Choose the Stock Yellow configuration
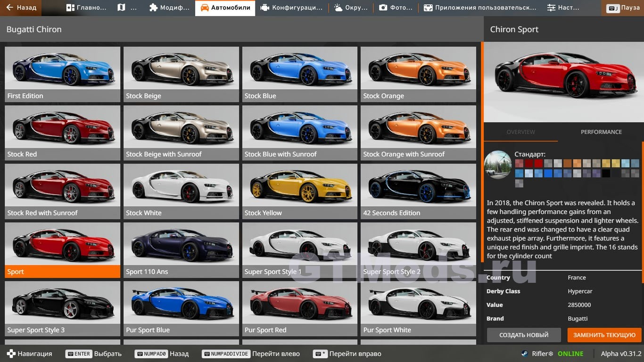This screenshot has height=362, width=644. point(300,191)
